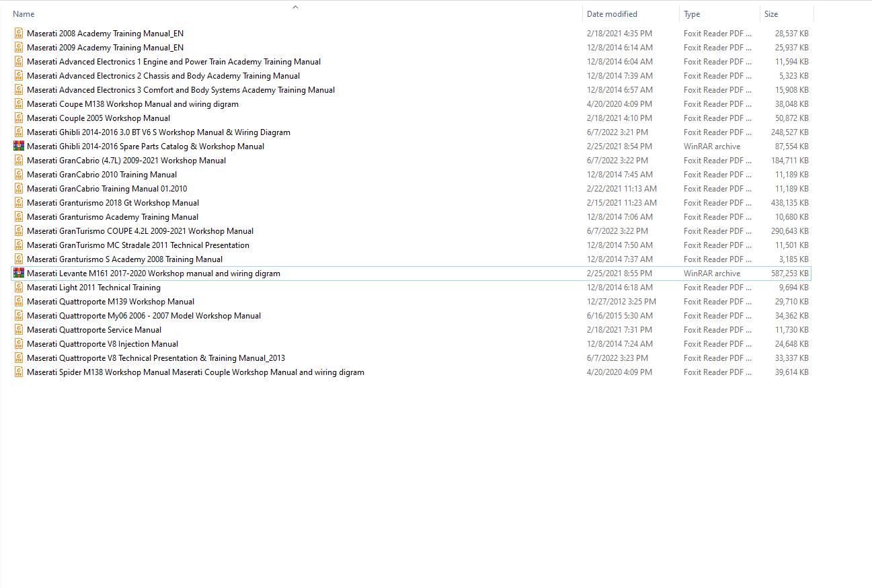The width and height of the screenshot is (872, 588).
Task: Click PDF icon of GranCabrio 2010 Training Manual
Action: point(19,174)
